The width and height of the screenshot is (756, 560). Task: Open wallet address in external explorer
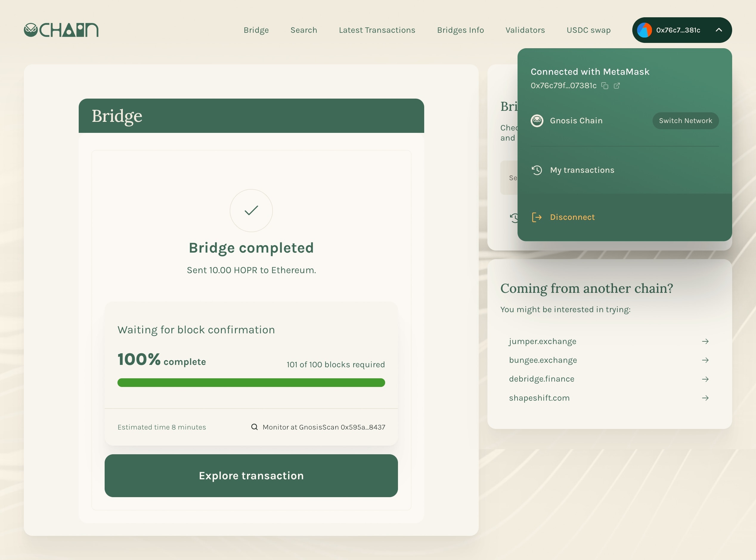(617, 85)
